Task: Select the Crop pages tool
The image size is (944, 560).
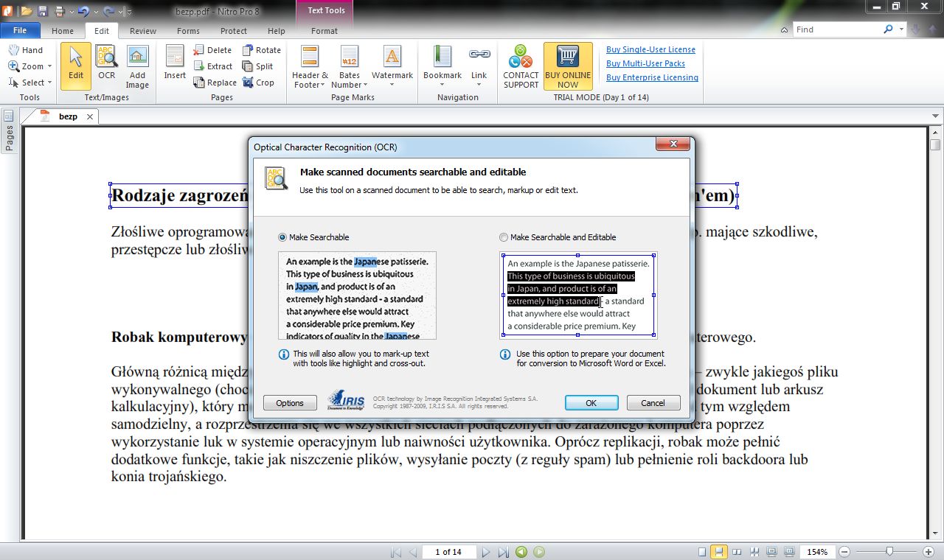Action: pyautogui.click(x=258, y=83)
